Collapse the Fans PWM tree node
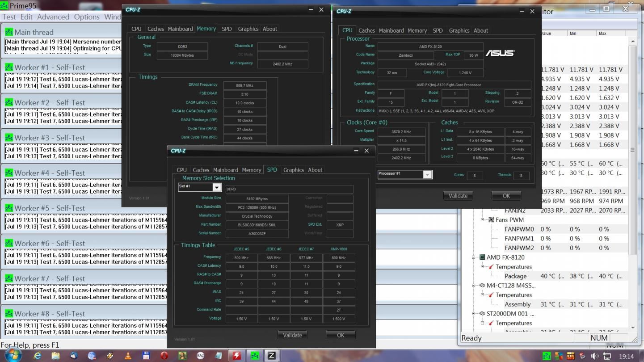 coord(483,219)
